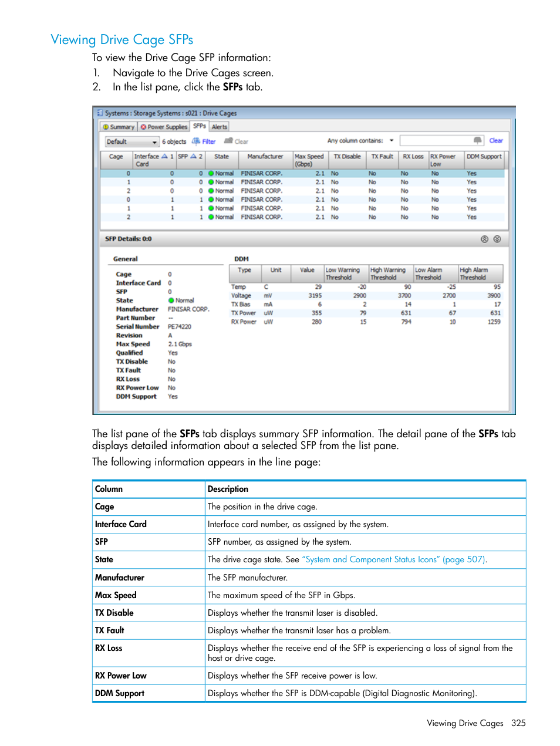Sort by the Cage column header
The height and width of the screenshot is (746, 560).
point(116,160)
